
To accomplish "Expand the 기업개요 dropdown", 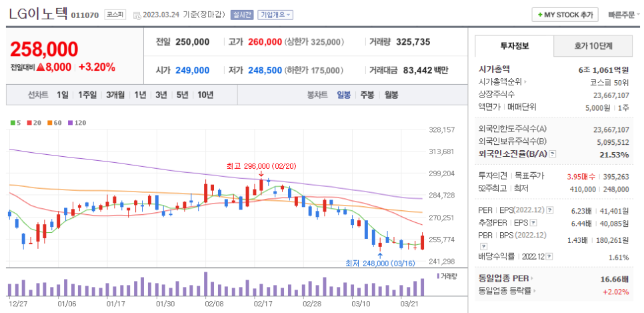I will pyautogui.click(x=275, y=15).
